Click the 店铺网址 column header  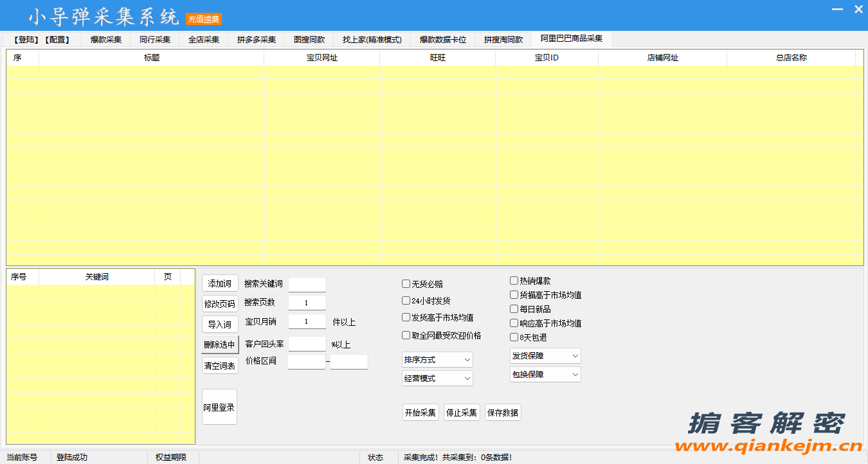pyautogui.click(x=663, y=58)
